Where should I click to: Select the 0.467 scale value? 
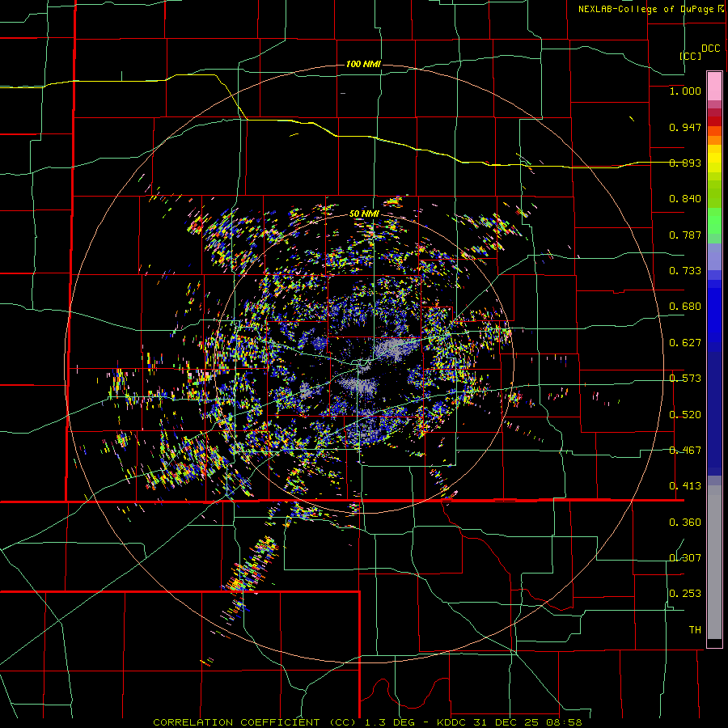click(685, 451)
